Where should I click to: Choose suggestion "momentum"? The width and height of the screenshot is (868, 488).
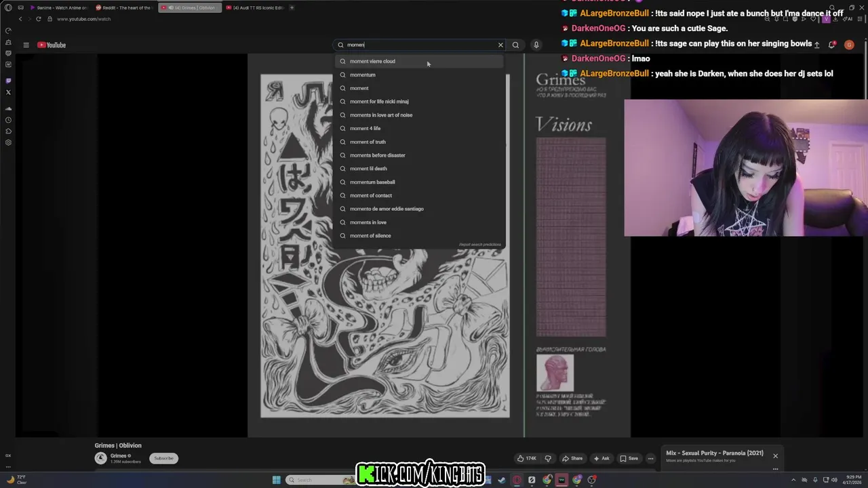(x=419, y=75)
